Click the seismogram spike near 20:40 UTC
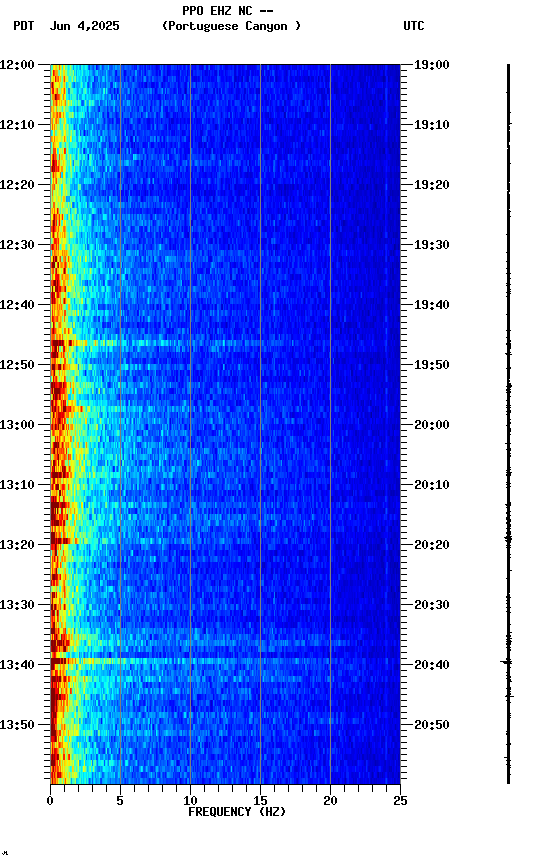This screenshot has width=552, height=864. click(x=507, y=662)
